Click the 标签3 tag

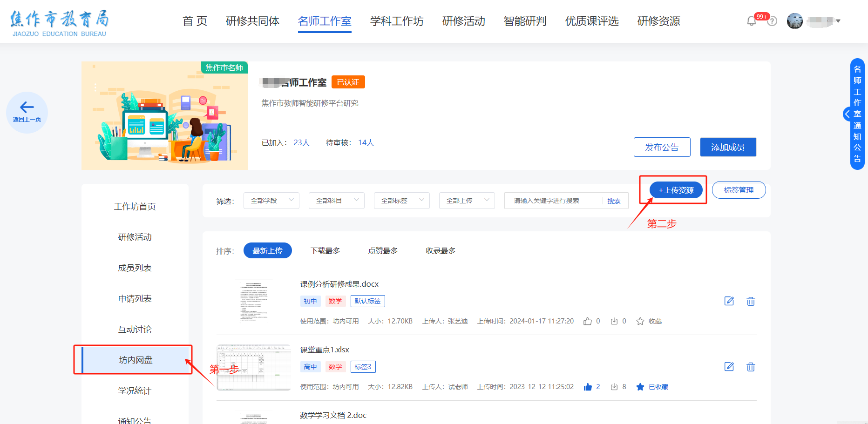(363, 367)
